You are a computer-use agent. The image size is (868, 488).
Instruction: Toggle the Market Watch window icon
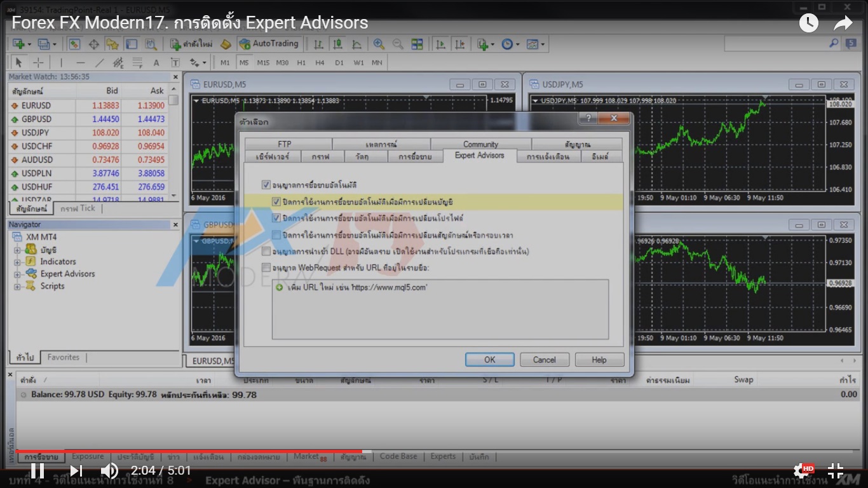coord(74,44)
